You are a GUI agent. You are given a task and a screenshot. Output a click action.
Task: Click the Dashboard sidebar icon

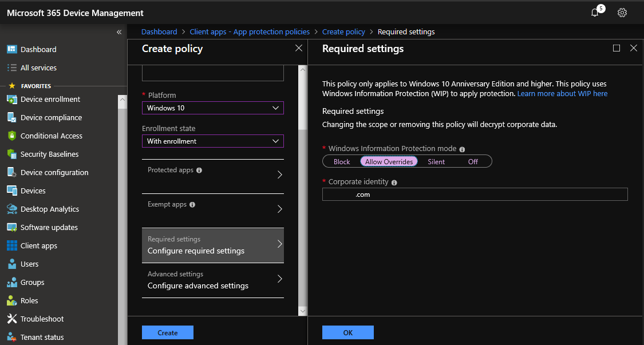point(12,49)
